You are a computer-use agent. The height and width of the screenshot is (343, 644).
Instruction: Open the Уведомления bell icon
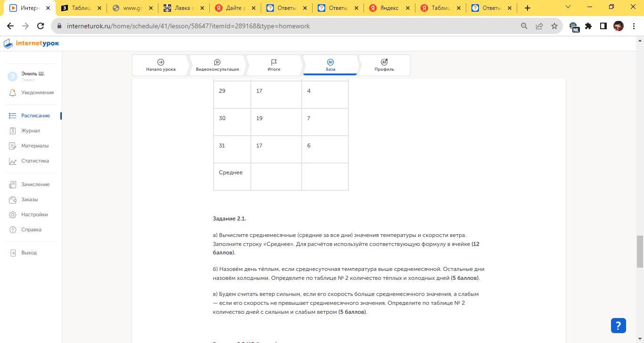pyautogui.click(x=13, y=93)
